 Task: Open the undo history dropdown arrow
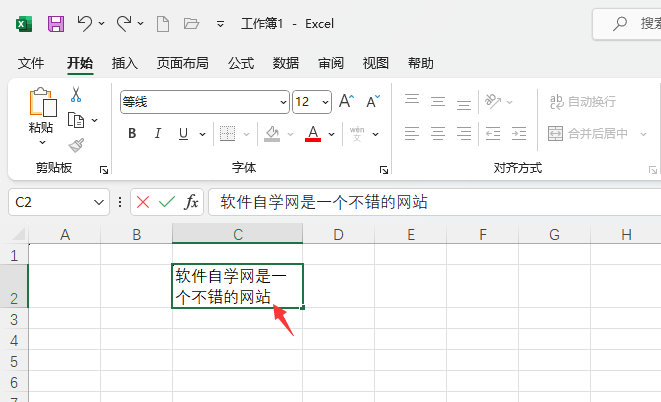coord(102,24)
